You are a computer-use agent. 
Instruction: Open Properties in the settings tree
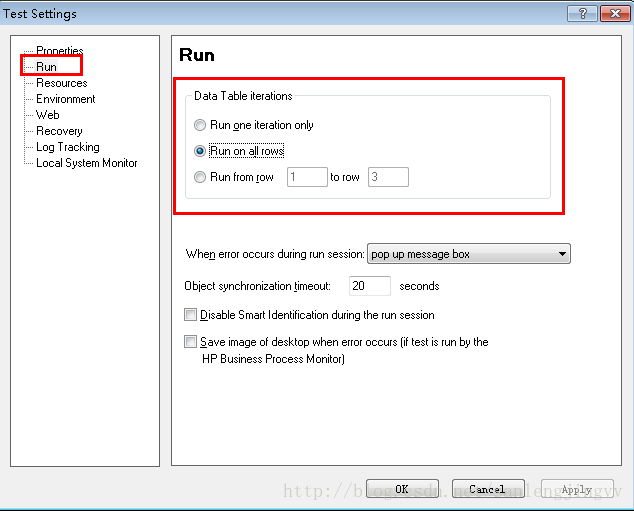[x=59, y=51]
